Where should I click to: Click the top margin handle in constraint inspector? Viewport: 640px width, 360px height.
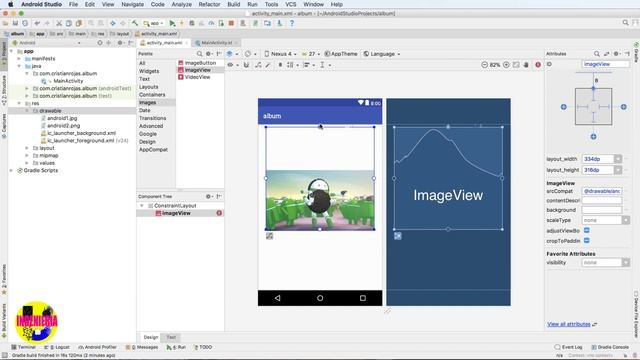click(593, 89)
